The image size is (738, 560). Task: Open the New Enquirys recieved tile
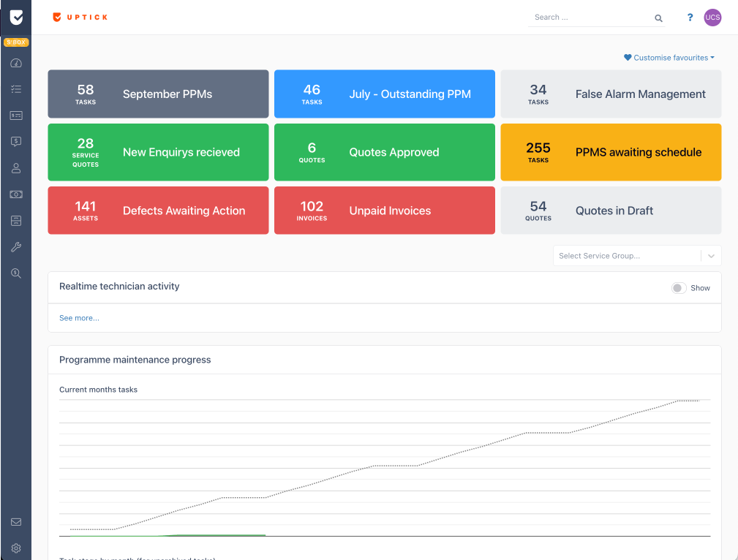pos(158,153)
